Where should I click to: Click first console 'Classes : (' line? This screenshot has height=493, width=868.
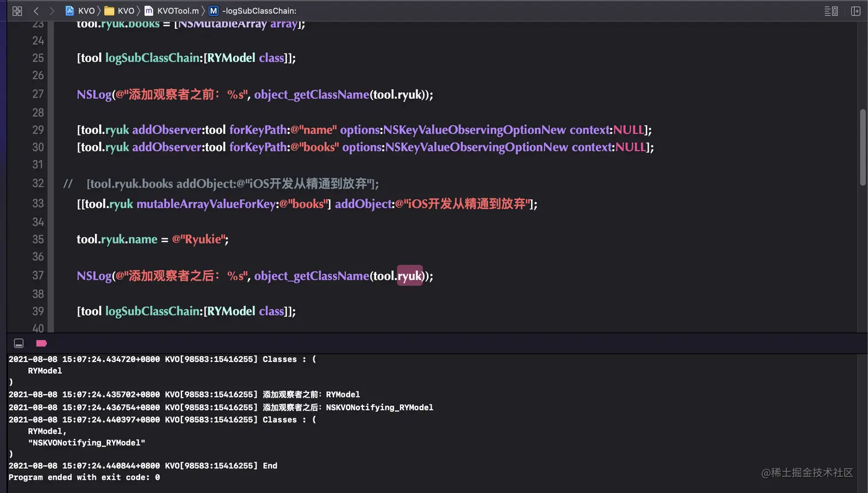coord(162,359)
